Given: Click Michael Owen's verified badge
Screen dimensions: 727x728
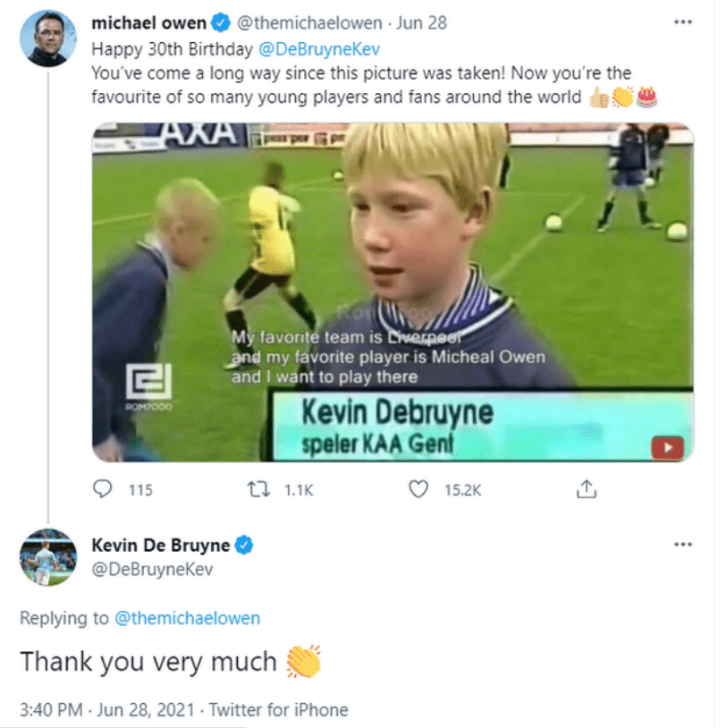Looking at the screenshot, I should (221, 22).
